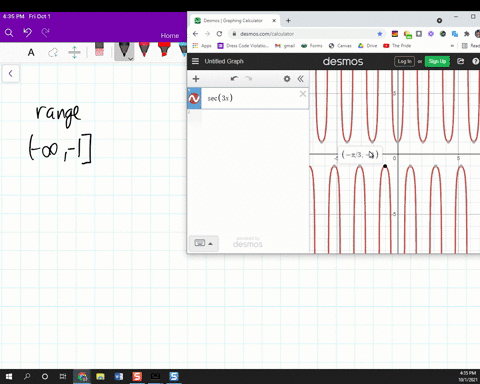This screenshot has width=480, height=384.
Task: Go back in Chrome history
Action: tap(196, 34)
